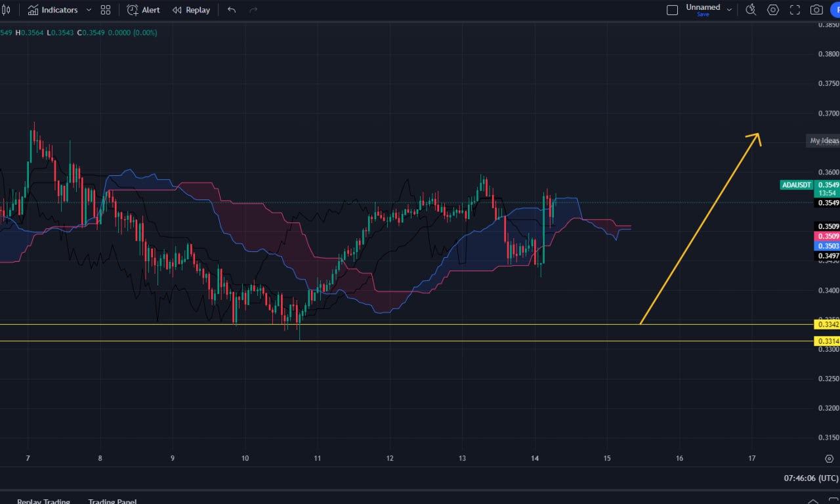
Task: Expand the layout management dropdown arrow
Action: point(729,10)
